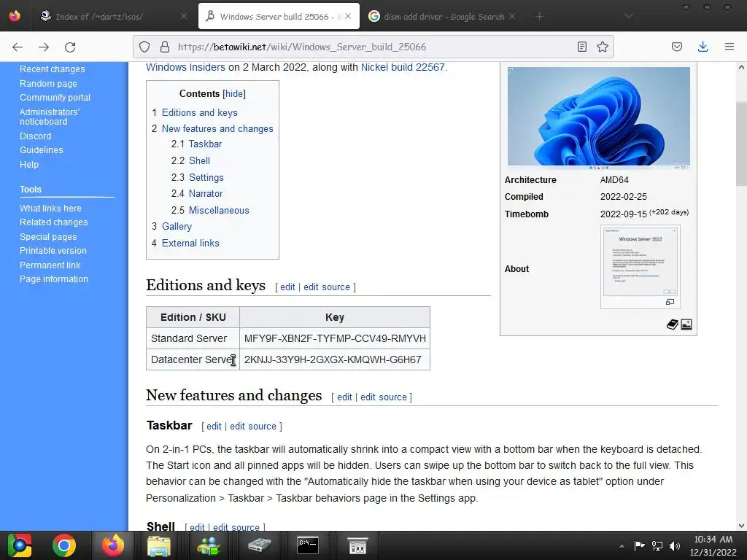Open the site security padlock icon
The image size is (747, 560).
pyautogui.click(x=165, y=47)
